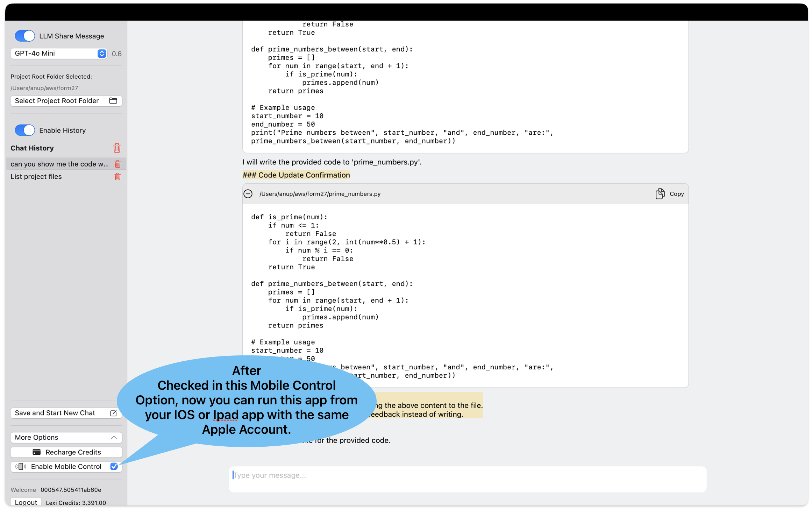
Task: Click Recharge Credits button
Action: tap(66, 452)
